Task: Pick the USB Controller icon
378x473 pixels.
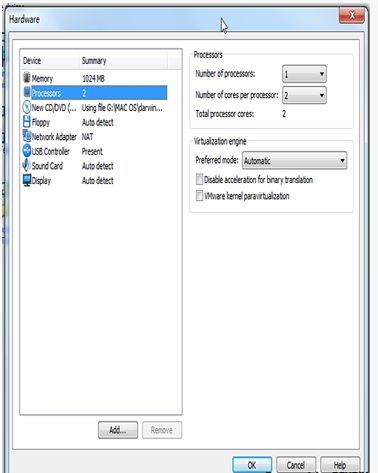Action: click(27, 151)
